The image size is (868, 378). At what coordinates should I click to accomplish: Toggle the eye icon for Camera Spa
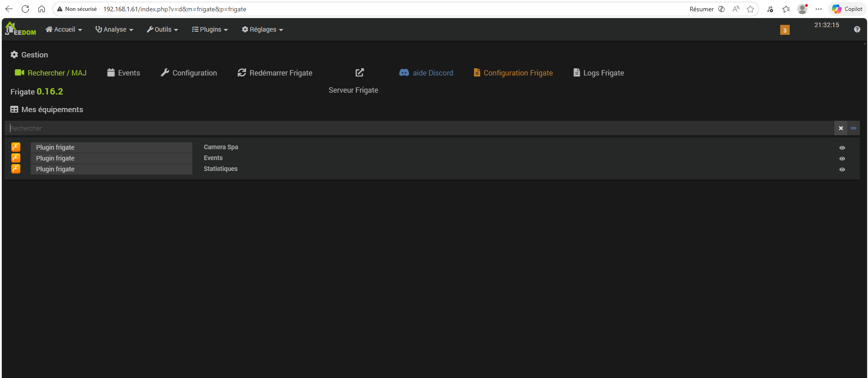click(x=842, y=148)
